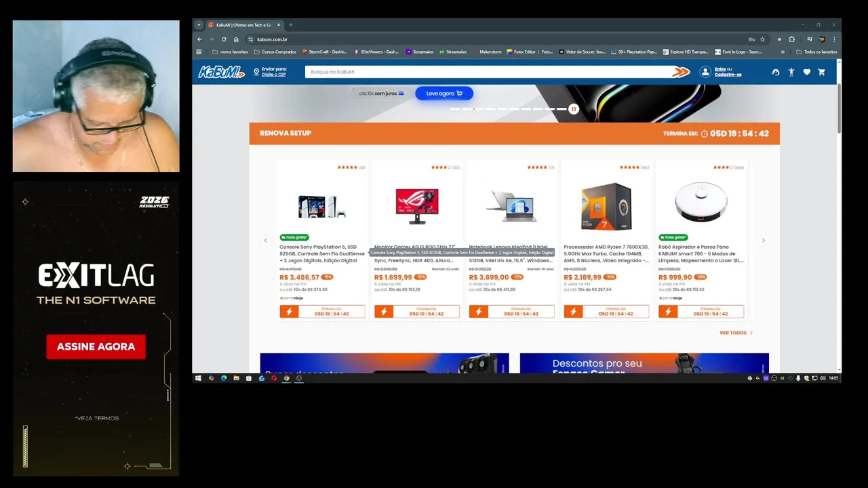Click the location pin icon beside Enviar para
Viewport: 868px width, 488px height.
pyautogui.click(x=256, y=72)
